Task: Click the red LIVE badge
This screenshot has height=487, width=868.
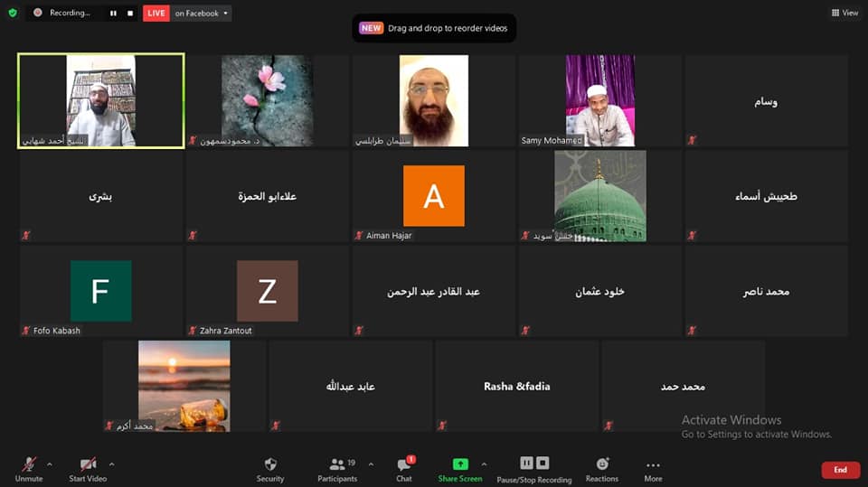Action: (x=156, y=14)
